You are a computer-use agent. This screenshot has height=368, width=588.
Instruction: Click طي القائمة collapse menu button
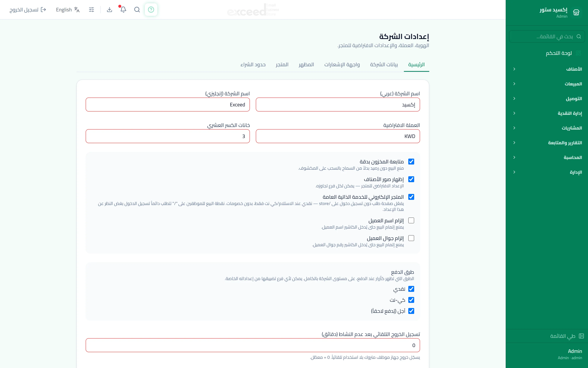(x=547, y=336)
